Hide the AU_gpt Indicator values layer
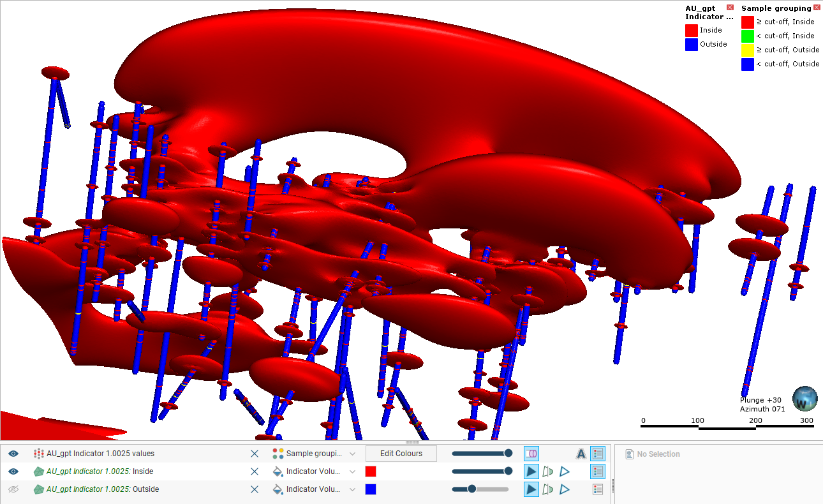 tap(13, 454)
